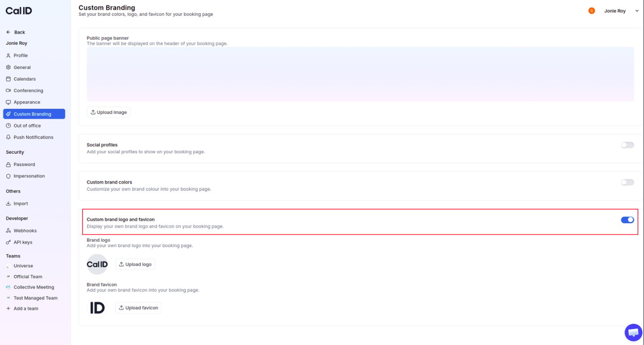Click the Import download icon

tap(8, 203)
